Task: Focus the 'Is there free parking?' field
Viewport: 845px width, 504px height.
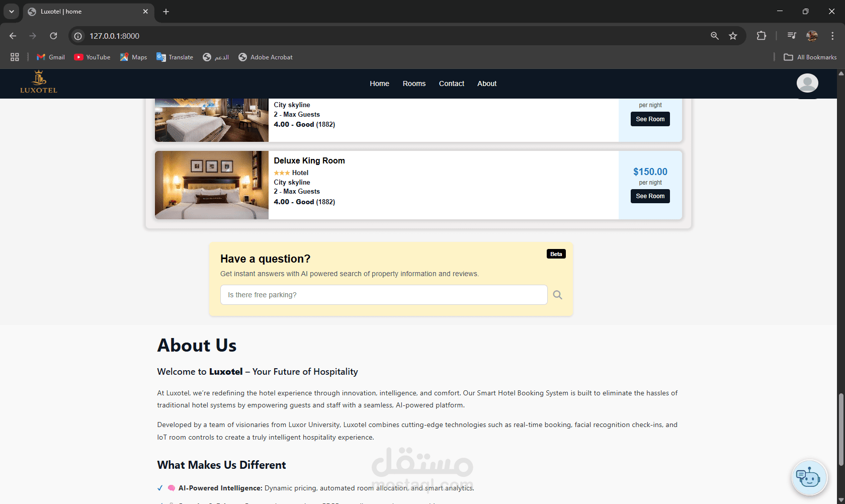Action: coord(384,295)
